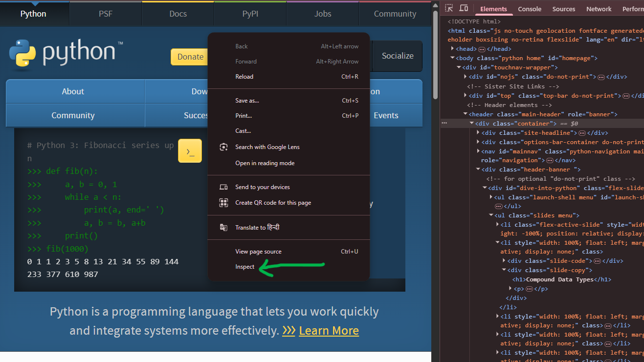644x362 pixels.
Task: Open the Jobs navigation tab
Action: pyautogui.click(x=322, y=14)
